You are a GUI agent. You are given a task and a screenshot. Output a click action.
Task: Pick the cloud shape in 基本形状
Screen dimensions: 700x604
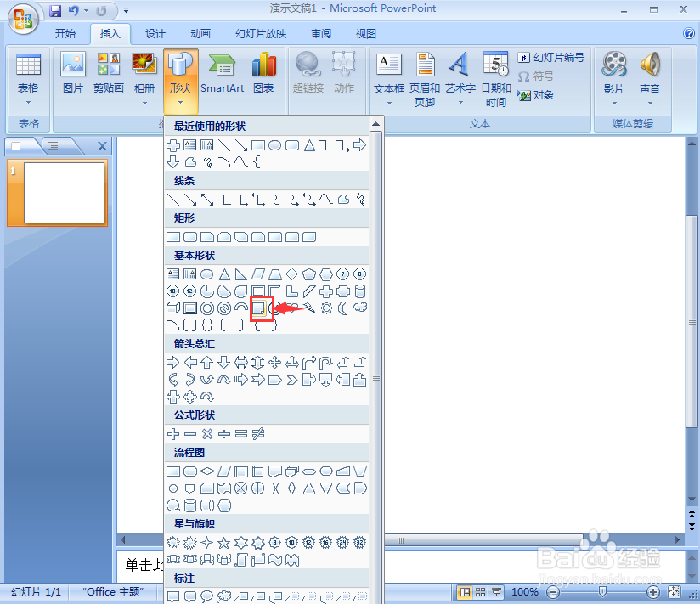(x=360, y=308)
